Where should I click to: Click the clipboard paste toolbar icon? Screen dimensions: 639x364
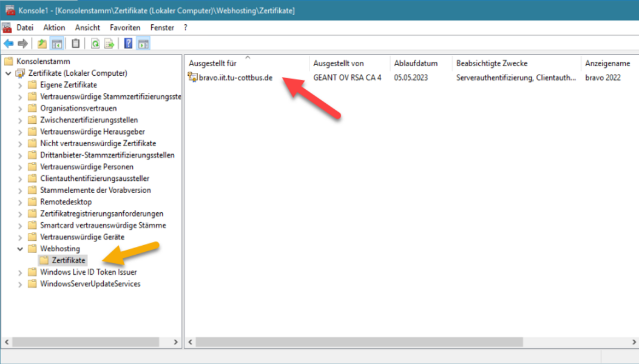point(76,44)
